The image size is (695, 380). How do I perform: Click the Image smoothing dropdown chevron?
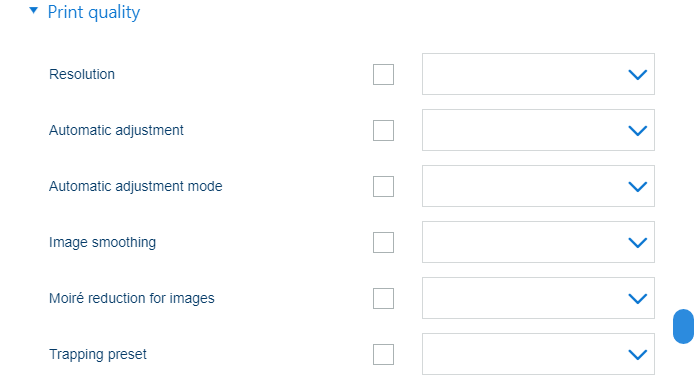pyautogui.click(x=637, y=243)
